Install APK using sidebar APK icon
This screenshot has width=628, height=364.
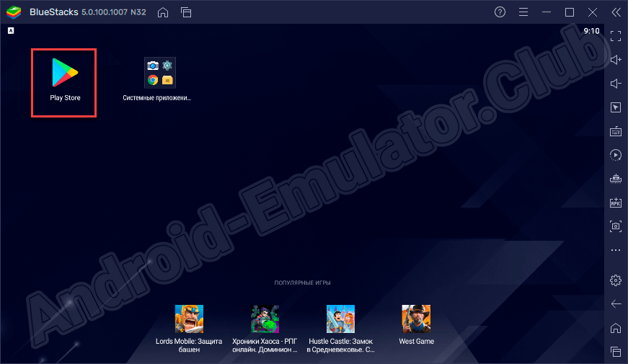tap(616, 203)
